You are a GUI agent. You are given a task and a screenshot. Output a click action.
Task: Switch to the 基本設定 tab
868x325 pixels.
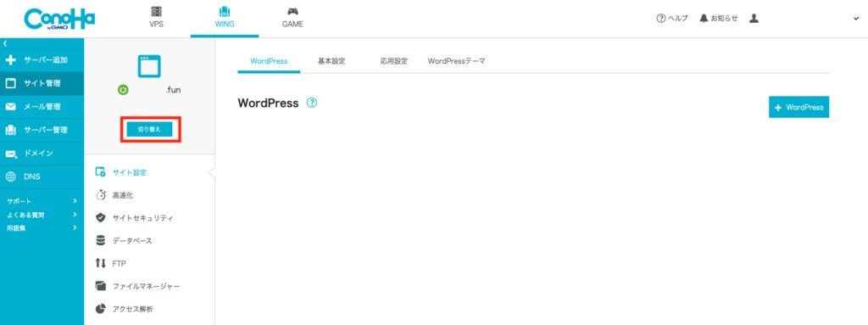point(331,61)
